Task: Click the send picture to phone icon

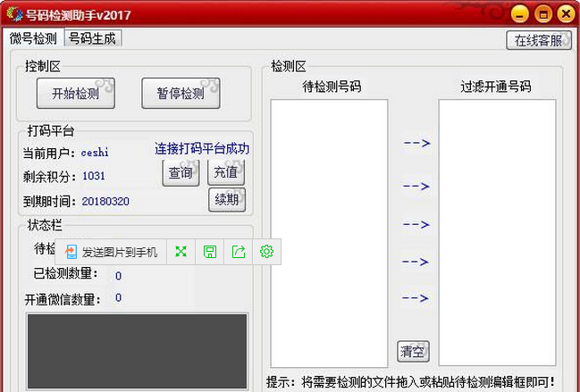Action: point(71,252)
